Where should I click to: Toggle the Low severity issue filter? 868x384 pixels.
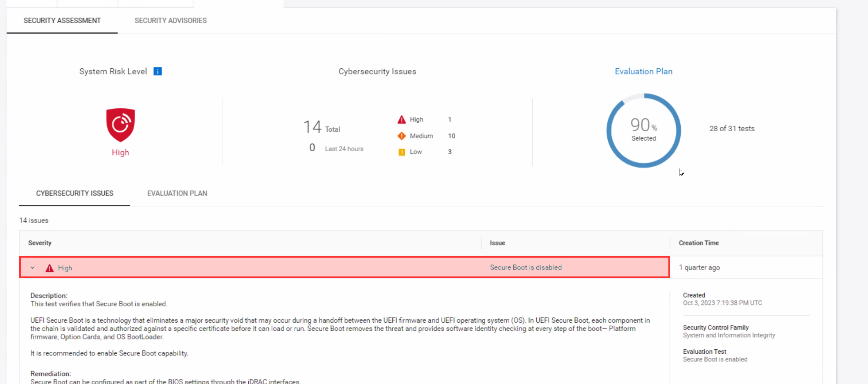click(x=415, y=152)
